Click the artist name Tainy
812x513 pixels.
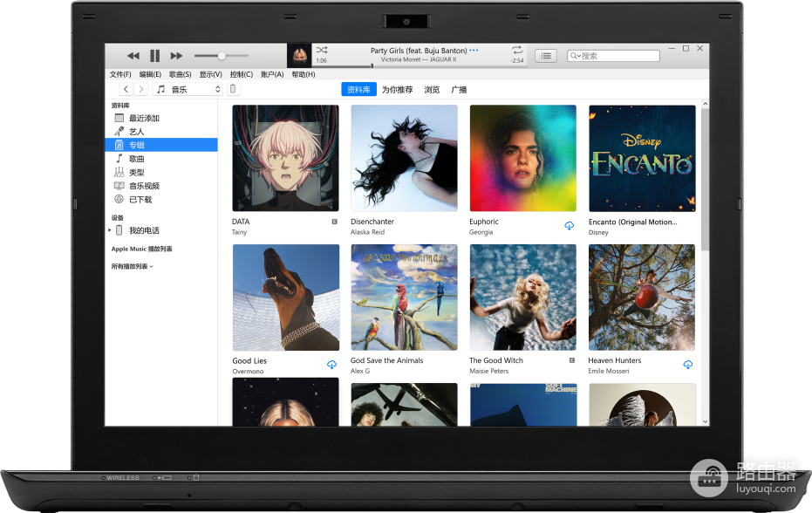239,232
